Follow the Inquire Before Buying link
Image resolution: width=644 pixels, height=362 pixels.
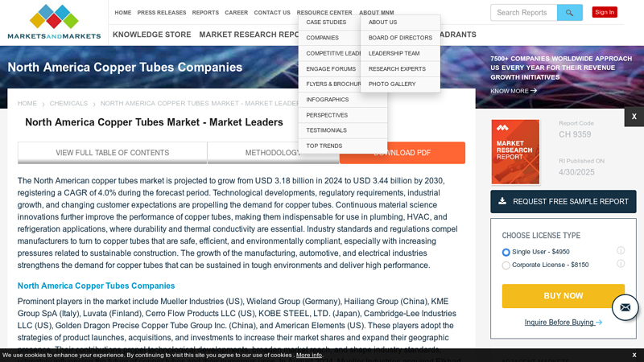tap(563, 323)
